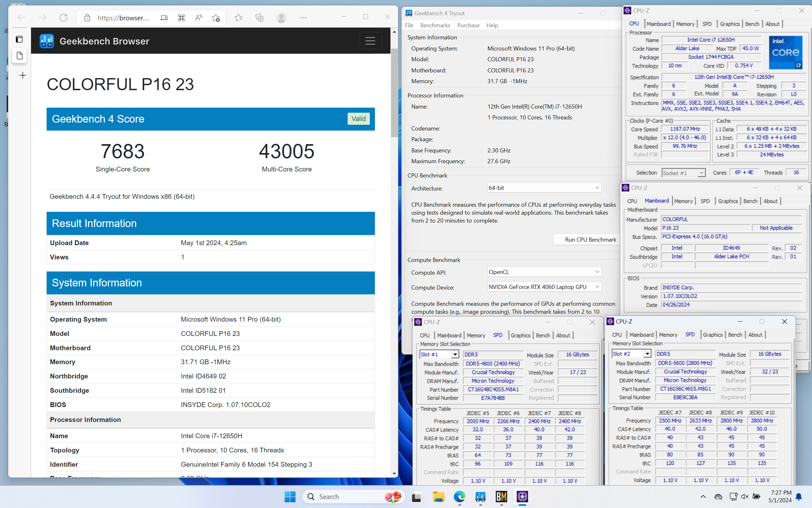Show hidden tray icons chevron
Screen dimensions: 812x508
coord(703,497)
